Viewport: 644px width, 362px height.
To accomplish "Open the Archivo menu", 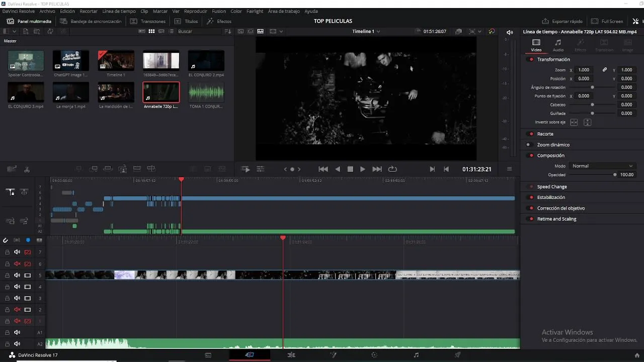I will click(x=47, y=11).
